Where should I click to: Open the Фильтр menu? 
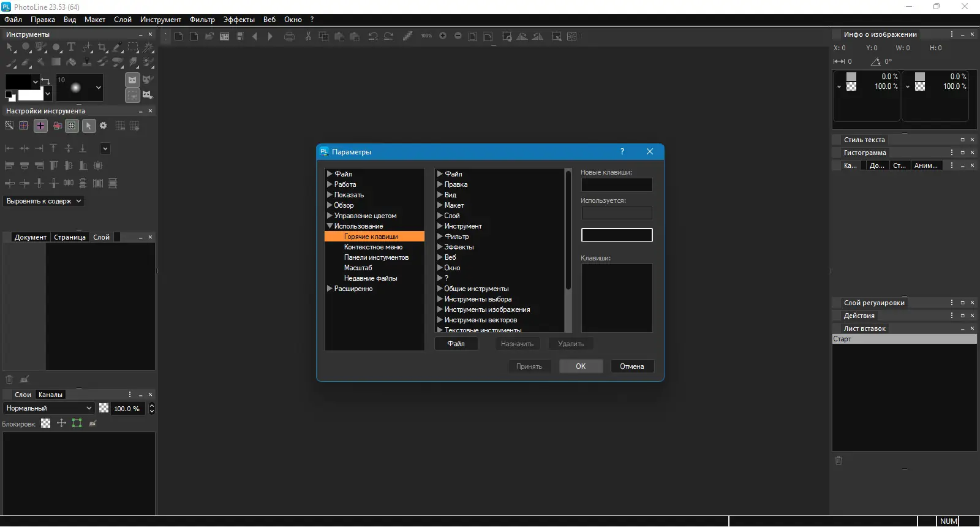tap(202, 20)
